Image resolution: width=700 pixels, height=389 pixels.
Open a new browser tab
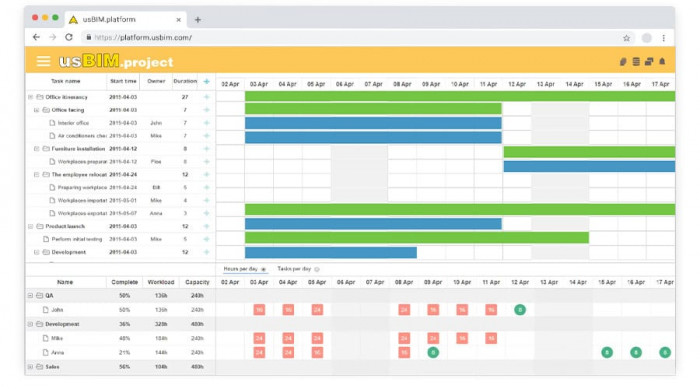(198, 20)
